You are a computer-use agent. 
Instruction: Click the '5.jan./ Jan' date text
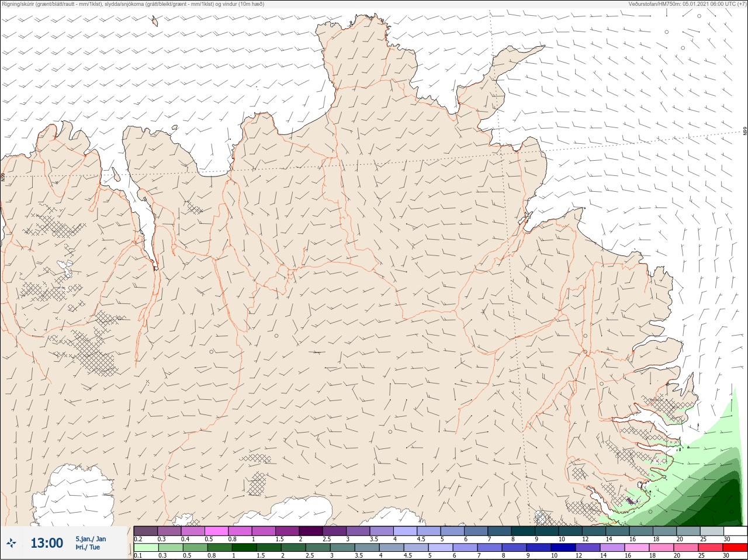pos(91,539)
